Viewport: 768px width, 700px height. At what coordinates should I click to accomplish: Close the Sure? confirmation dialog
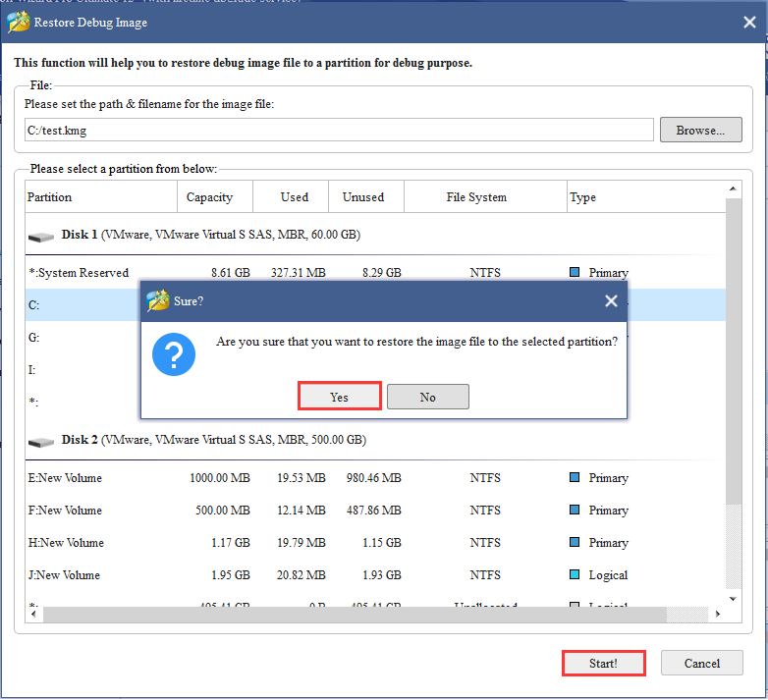[611, 301]
